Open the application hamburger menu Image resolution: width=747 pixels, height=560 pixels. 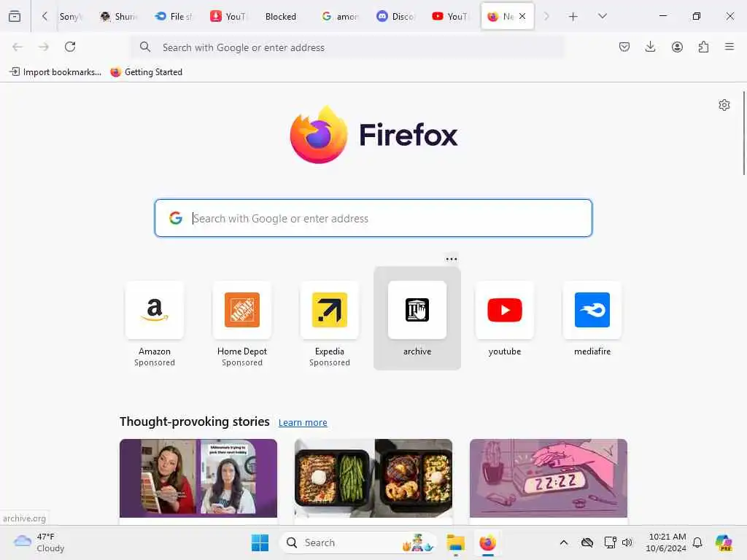[729, 47]
